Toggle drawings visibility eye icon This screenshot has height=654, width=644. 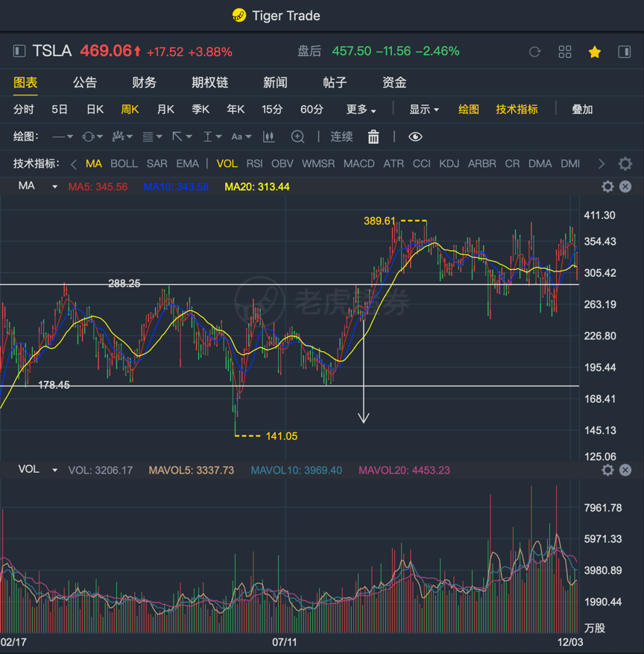point(415,136)
